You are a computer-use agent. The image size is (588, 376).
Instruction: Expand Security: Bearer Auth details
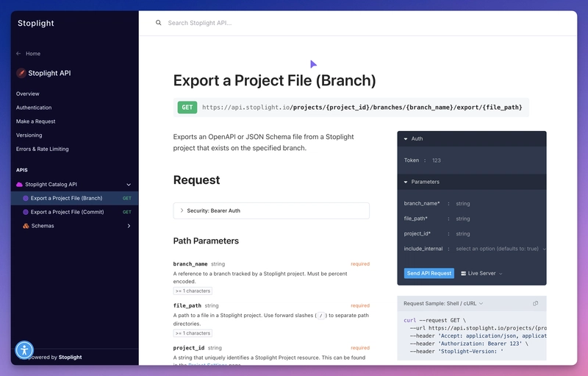pyautogui.click(x=271, y=210)
